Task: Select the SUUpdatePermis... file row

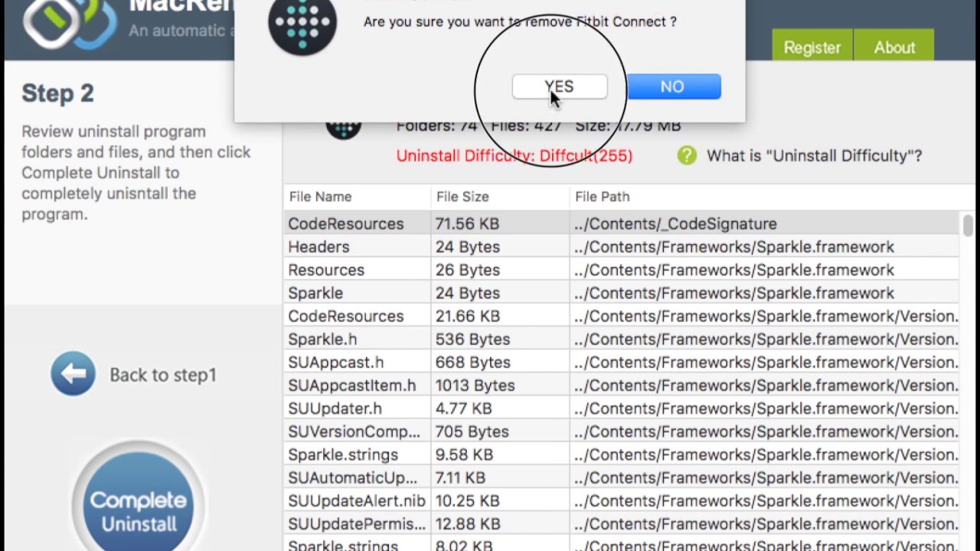Action: pos(622,523)
